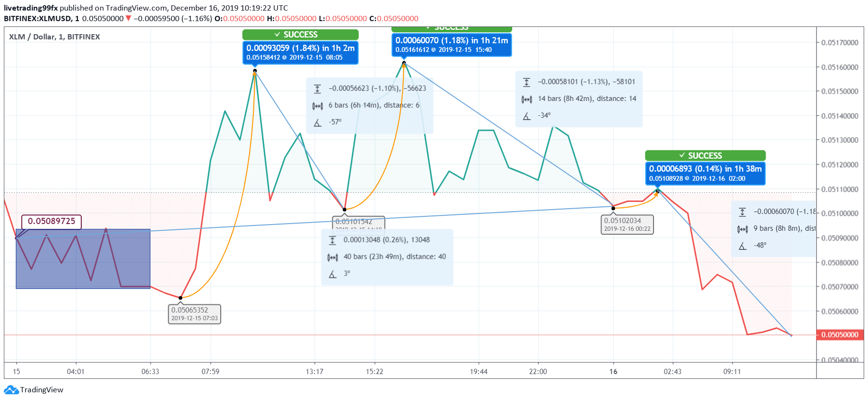The width and height of the screenshot is (868, 401).
Task: Click the 07:59 time axis label
Action: 210,372
